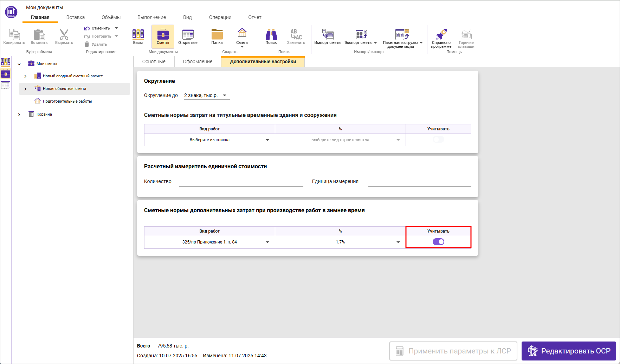This screenshot has height=364, width=620.
Task: Open Пакетная выгрузка документации
Action: [402, 37]
